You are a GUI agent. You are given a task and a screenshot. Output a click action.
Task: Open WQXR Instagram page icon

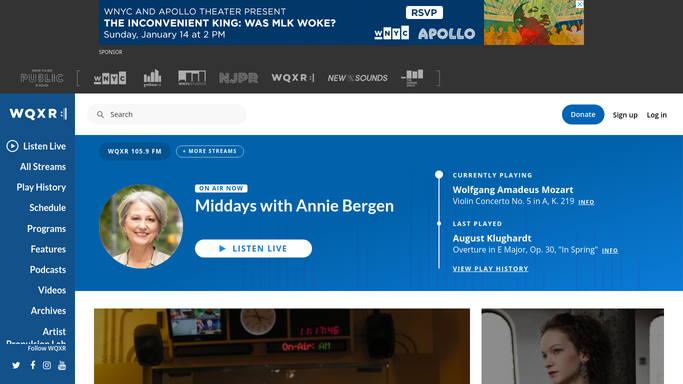47,365
